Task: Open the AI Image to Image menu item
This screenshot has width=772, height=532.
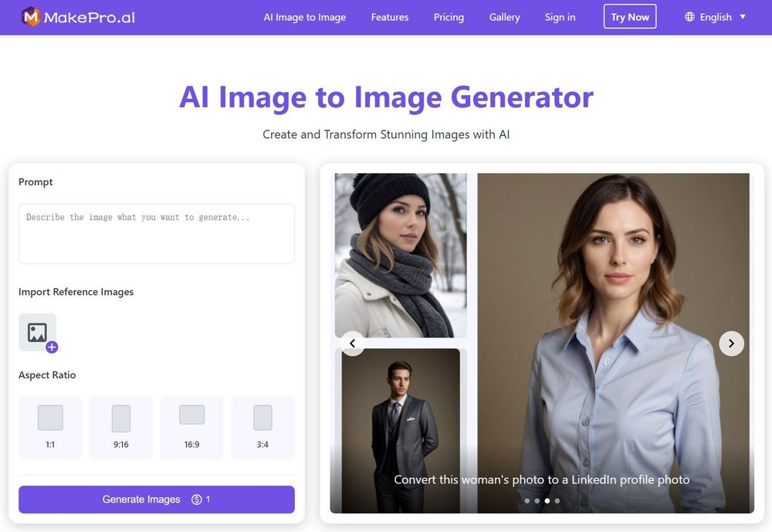Action: click(305, 16)
